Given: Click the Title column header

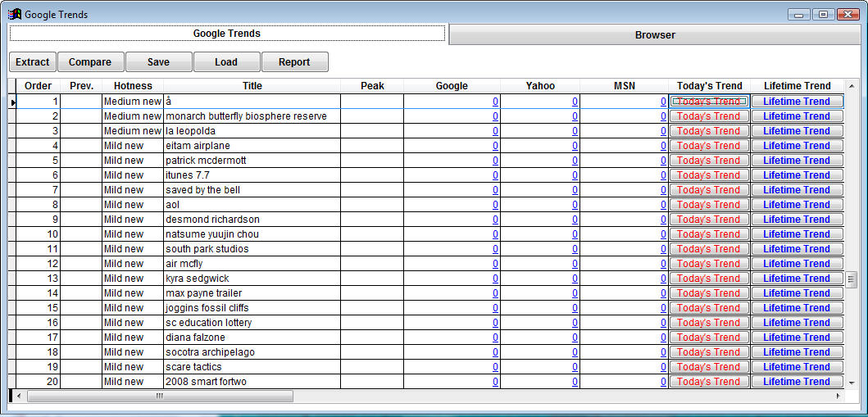Looking at the screenshot, I should click(x=252, y=86).
